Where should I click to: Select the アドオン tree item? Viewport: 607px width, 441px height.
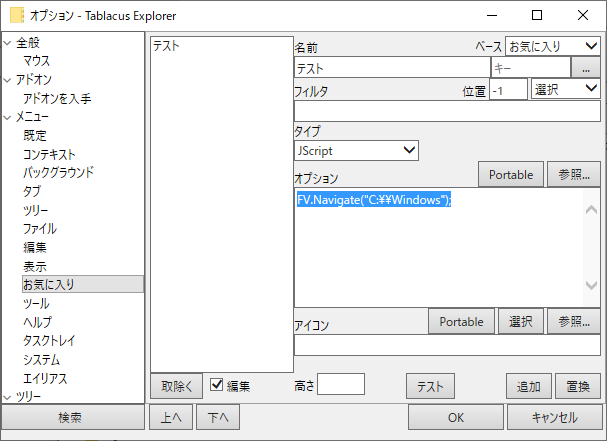point(34,80)
